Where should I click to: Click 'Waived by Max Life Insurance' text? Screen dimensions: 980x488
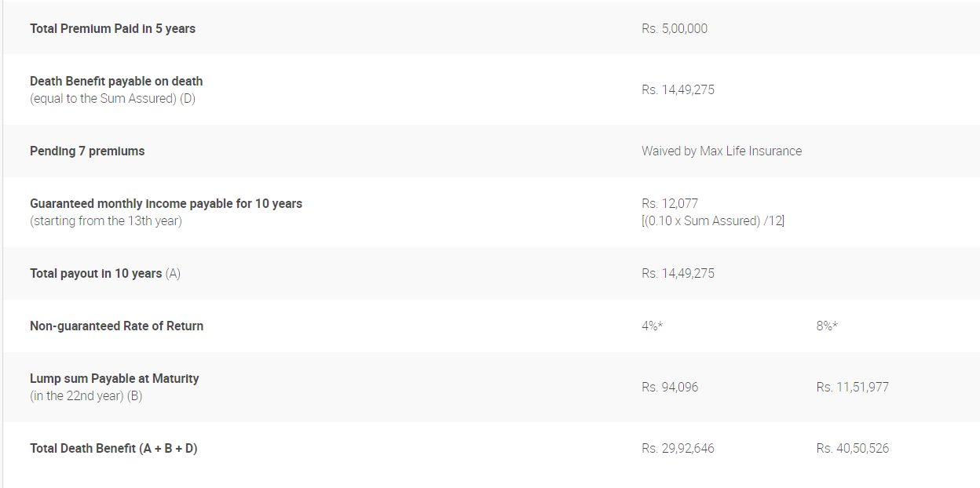tap(722, 151)
